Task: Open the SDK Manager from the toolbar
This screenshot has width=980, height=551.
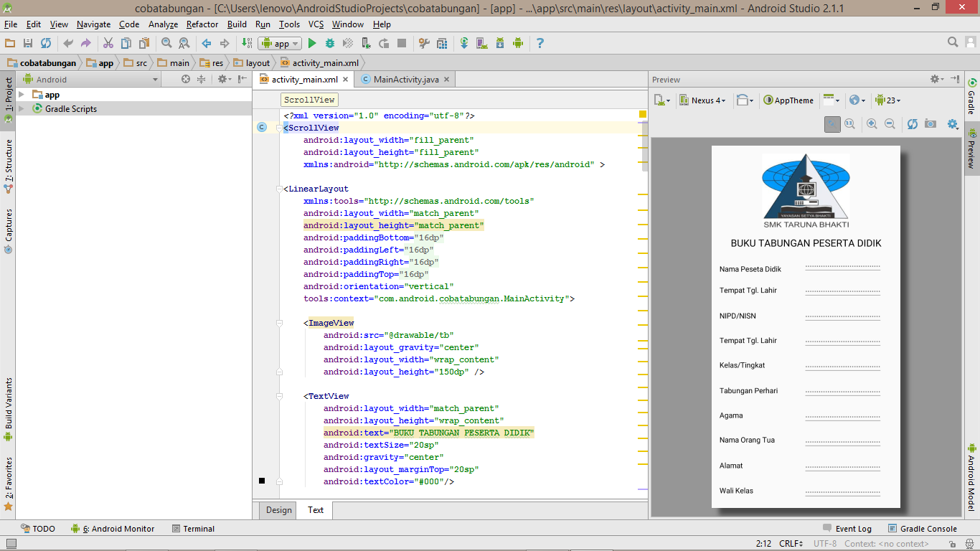Action: [500, 44]
